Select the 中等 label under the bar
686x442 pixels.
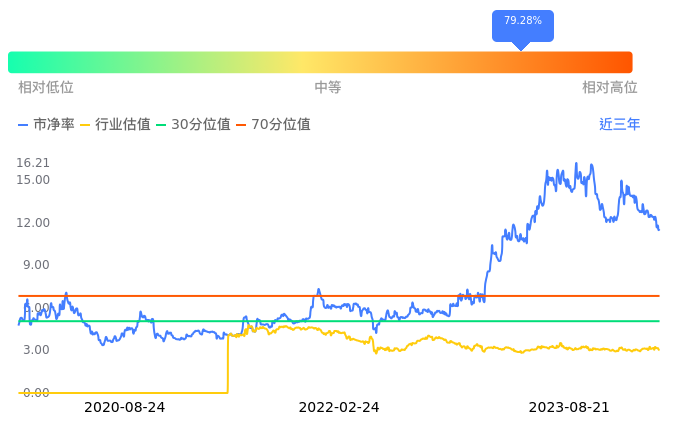click(328, 88)
